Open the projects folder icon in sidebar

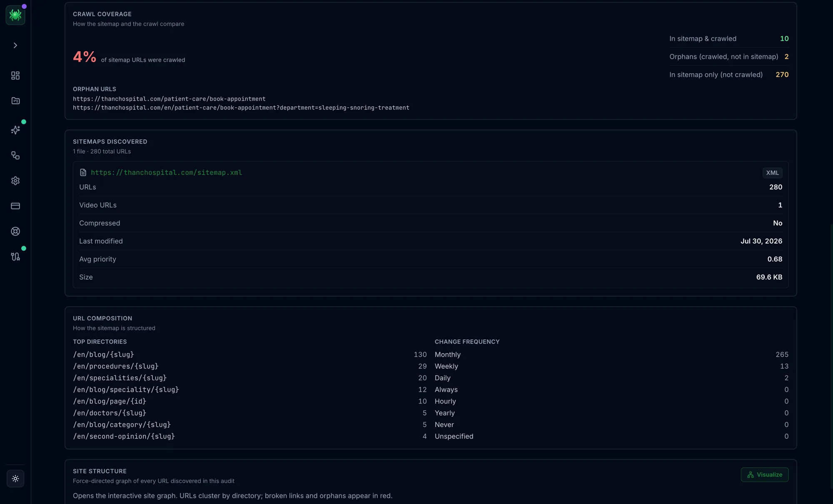15,101
